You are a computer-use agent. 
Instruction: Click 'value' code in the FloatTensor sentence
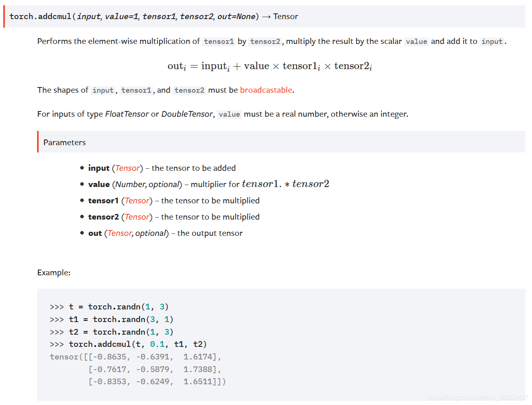[x=229, y=114]
